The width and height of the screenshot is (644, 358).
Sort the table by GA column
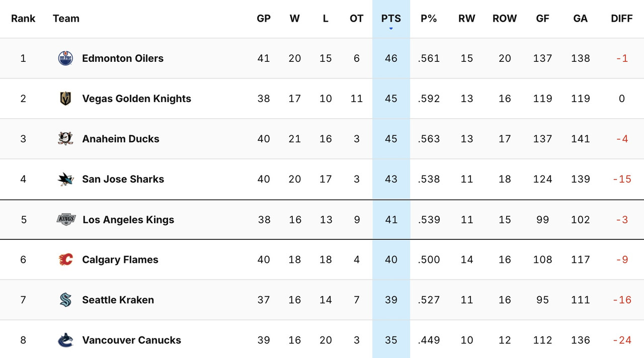tap(580, 18)
